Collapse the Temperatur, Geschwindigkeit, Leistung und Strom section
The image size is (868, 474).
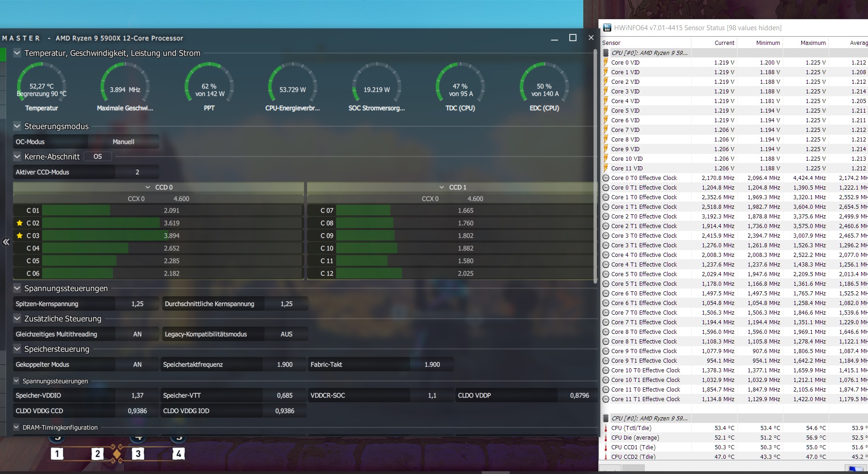pos(17,53)
